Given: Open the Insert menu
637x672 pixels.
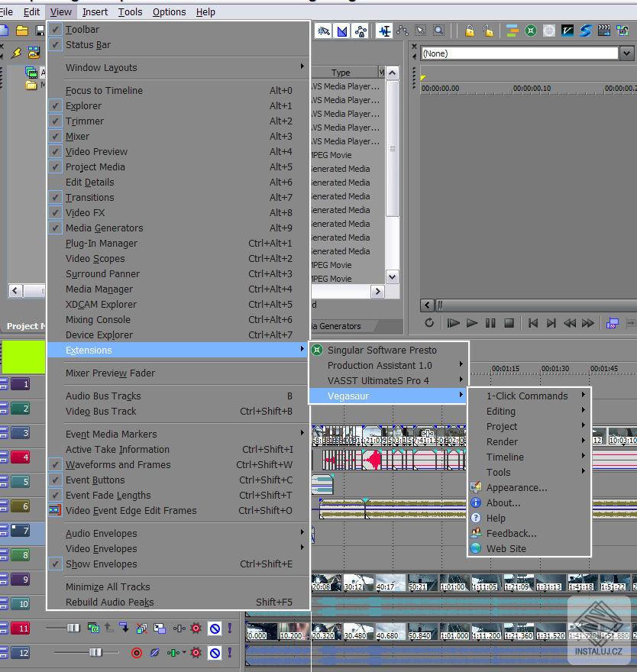Looking at the screenshot, I should [95, 12].
